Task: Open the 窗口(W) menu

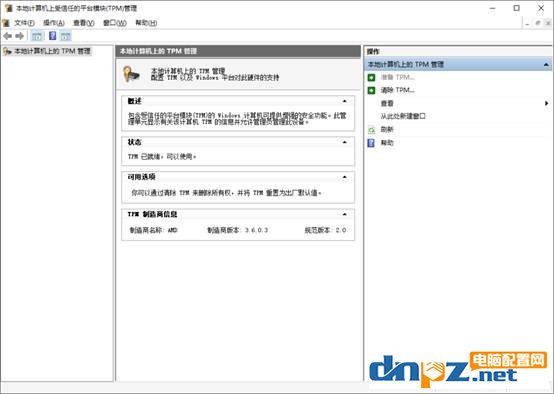Action: pyautogui.click(x=114, y=23)
